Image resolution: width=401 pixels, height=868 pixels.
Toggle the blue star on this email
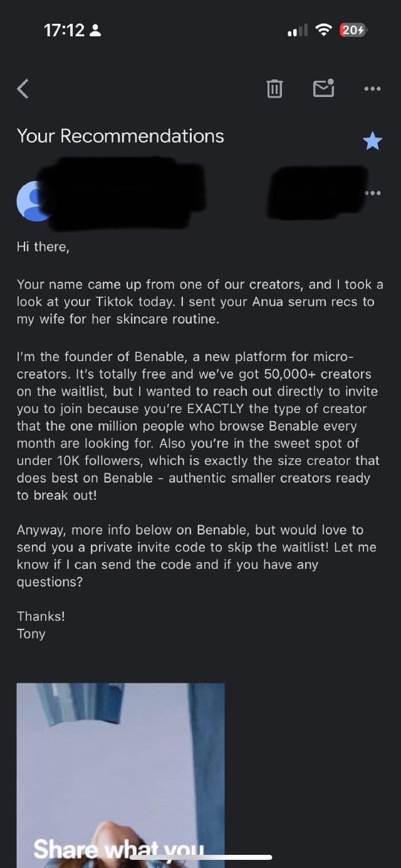point(372,141)
